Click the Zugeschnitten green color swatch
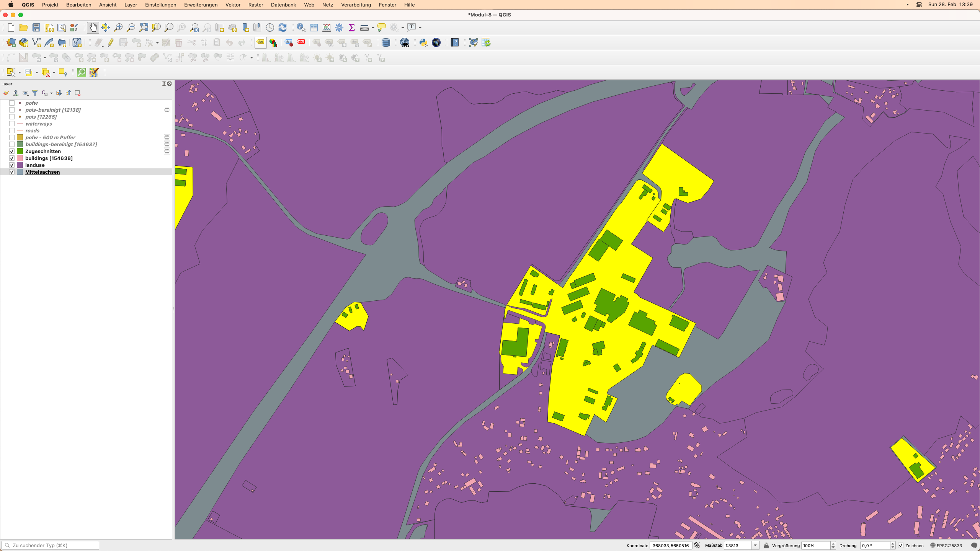The width and height of the screenshot is (980, 551). (20, 151)
